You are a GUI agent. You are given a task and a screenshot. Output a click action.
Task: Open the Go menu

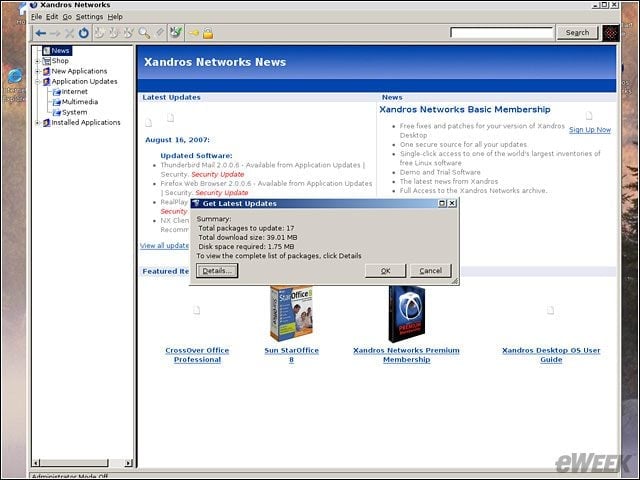[x=67, y=17]
